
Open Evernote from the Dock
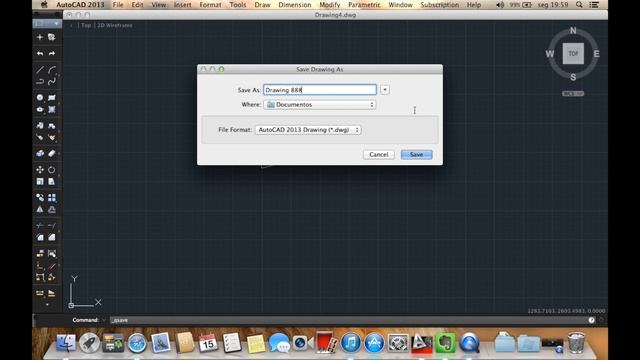[x=445, y=342]
